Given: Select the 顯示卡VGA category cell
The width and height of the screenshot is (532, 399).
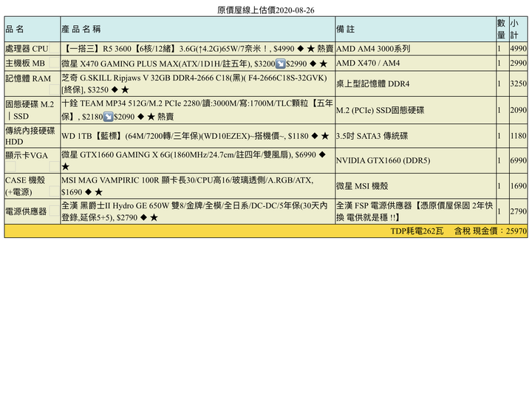Looking at the screenshot, I should coord(33,160).
